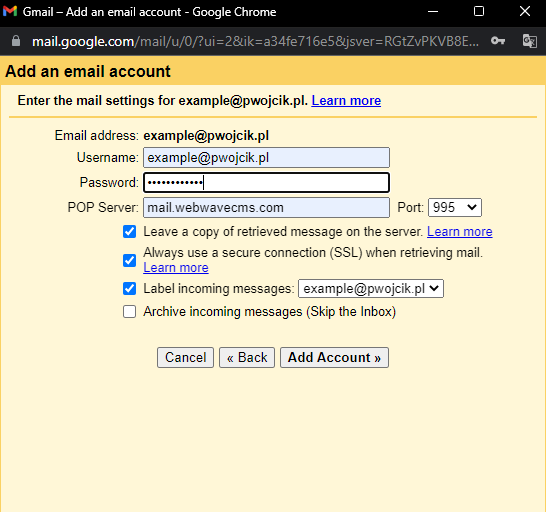Click the Gmail logo icon in title bar
The width and height of the screenshot is (546, 512).
[10, 11]
